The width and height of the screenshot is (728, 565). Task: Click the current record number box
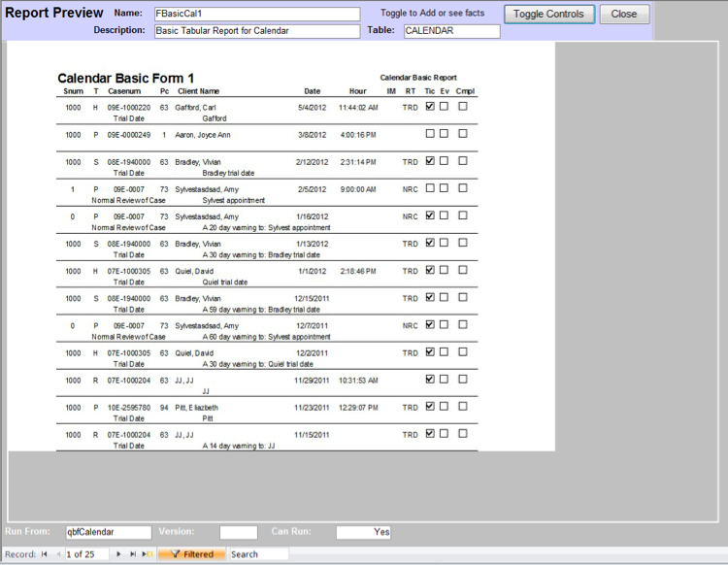(85, 554)
